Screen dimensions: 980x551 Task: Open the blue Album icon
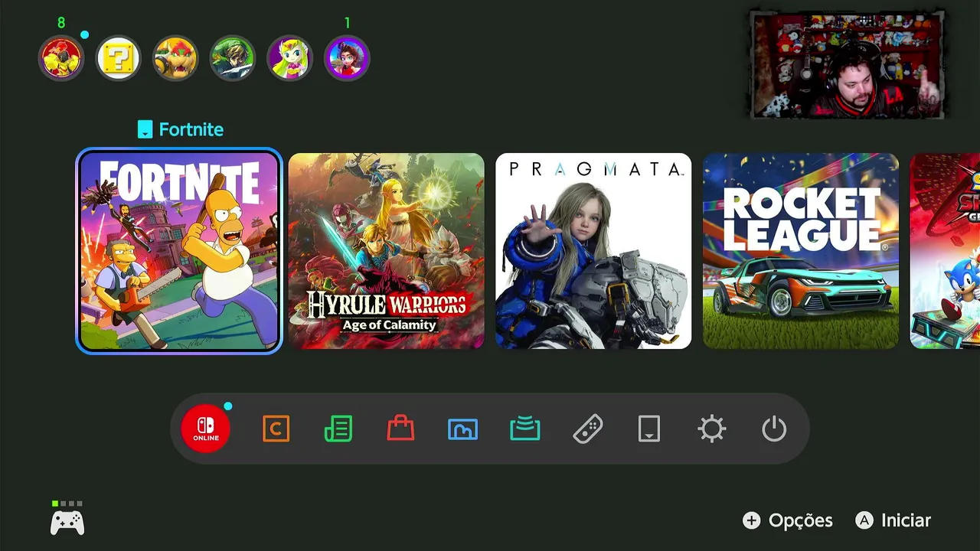pyautogui.click(x=462, y=429)
